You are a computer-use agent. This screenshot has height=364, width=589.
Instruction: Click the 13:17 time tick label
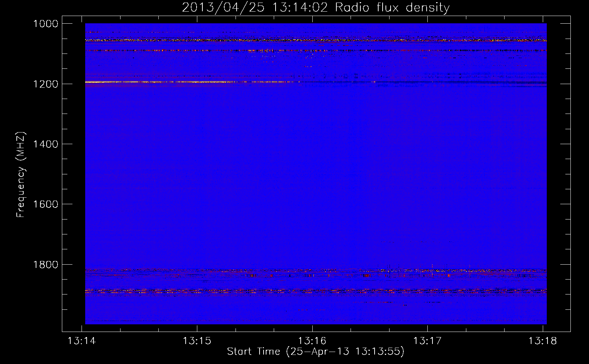pos(427,341)
